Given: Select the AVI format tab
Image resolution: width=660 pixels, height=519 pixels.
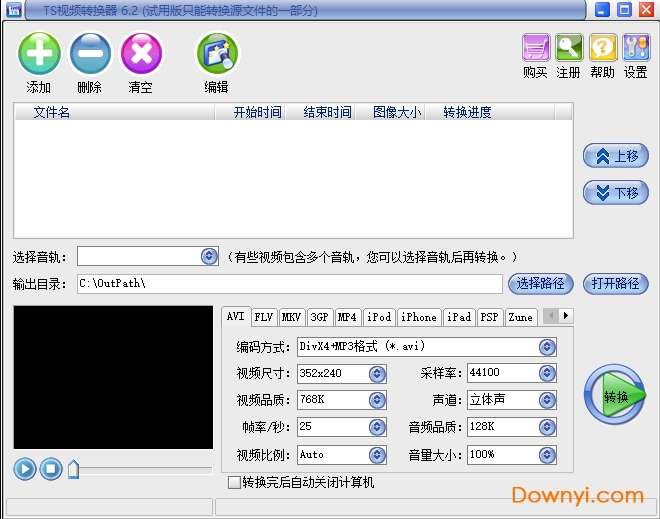Looking at the screenshot, I should 236,316.
